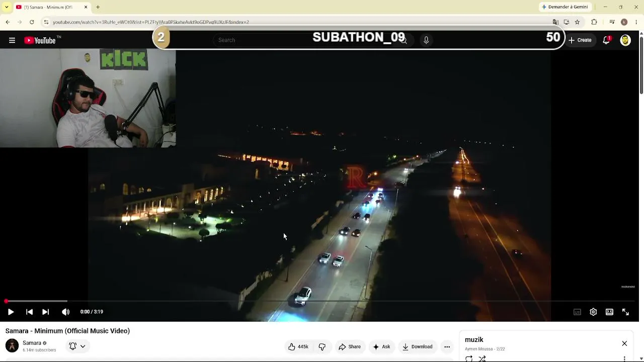
Task: Skip to previous playlist video
Action: click(x=29, y=312)
